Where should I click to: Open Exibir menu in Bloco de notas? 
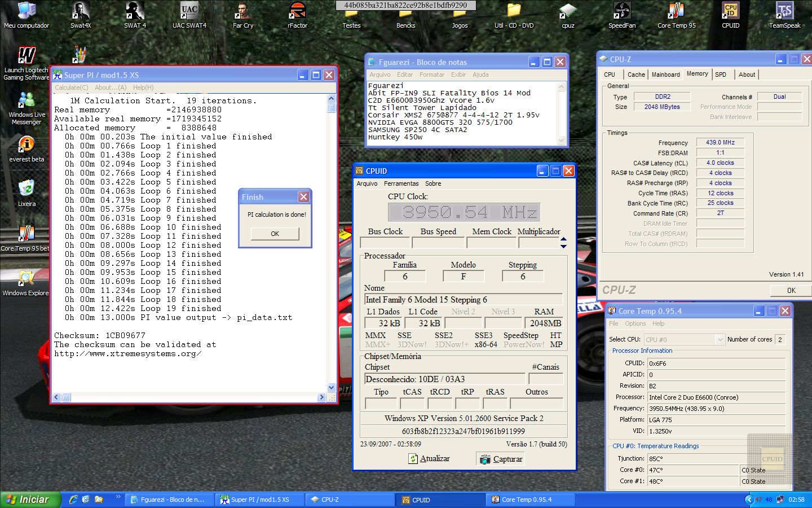pyautogui.click(x=458, y=75)
